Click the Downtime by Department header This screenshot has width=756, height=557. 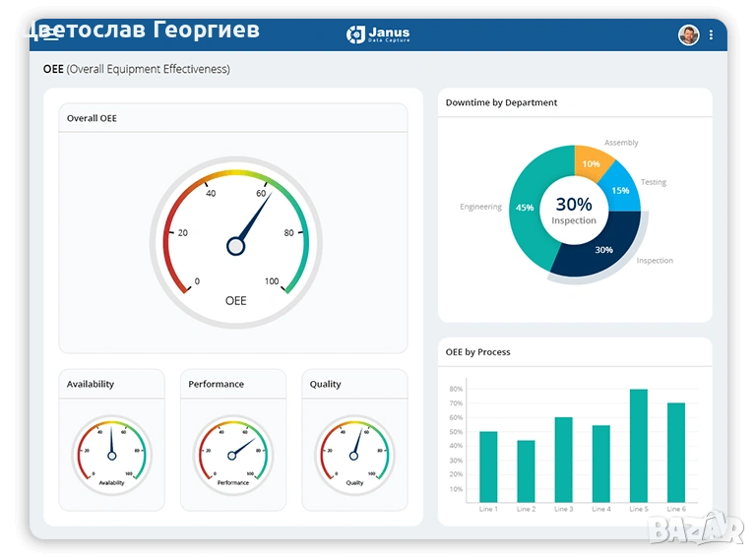(501, 102)
